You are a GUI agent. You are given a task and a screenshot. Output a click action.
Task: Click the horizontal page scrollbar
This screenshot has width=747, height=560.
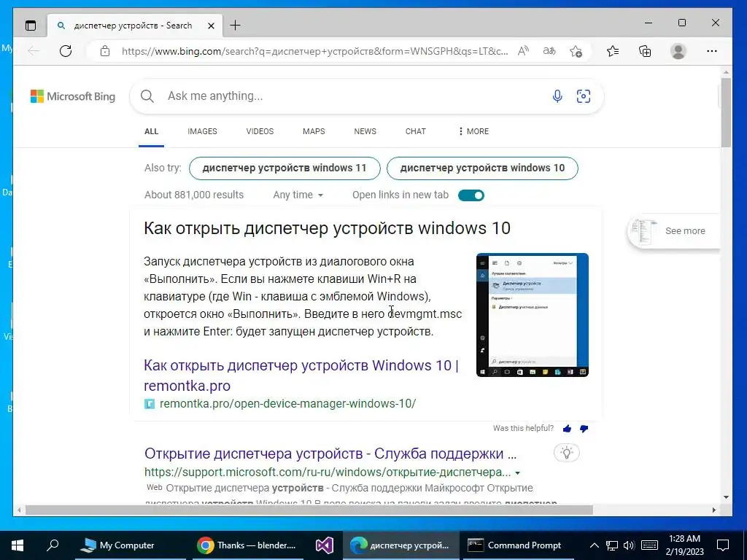[x=309, y=510]
